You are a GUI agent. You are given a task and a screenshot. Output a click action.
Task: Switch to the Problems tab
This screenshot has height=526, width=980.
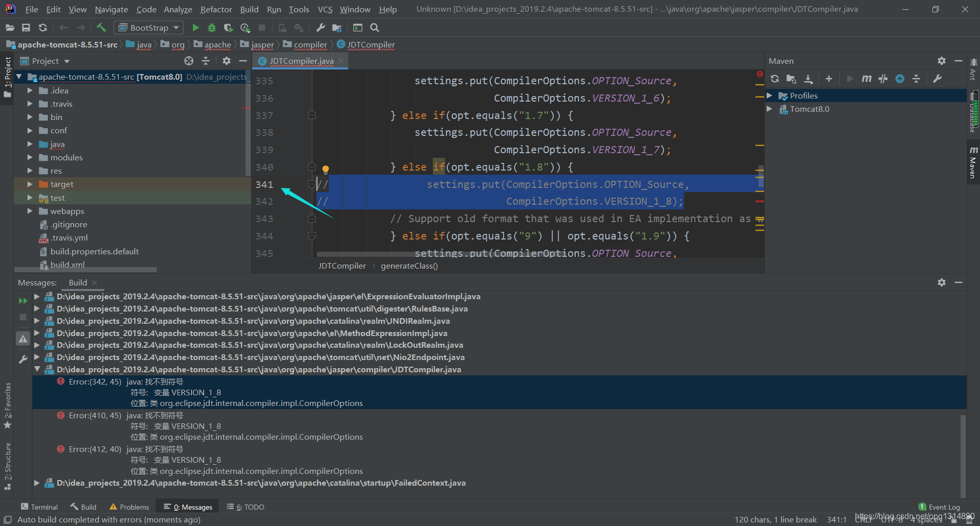point(129,507)
